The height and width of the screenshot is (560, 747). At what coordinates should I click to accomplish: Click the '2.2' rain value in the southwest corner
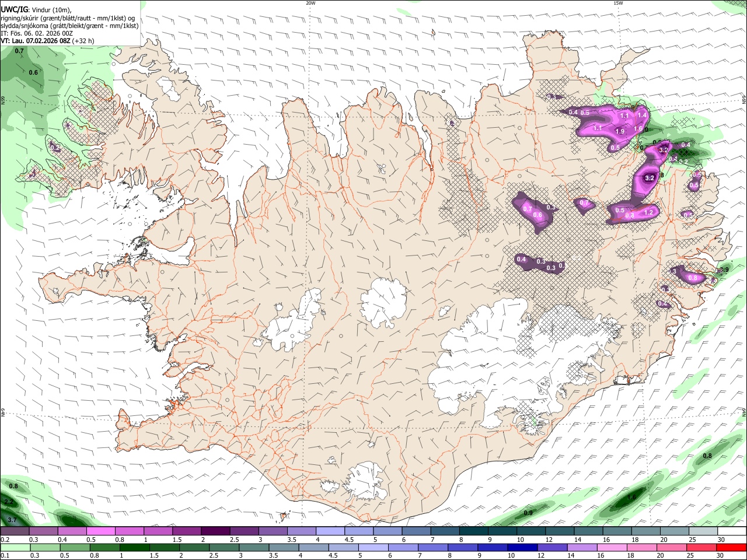click(x=9, y=502)
